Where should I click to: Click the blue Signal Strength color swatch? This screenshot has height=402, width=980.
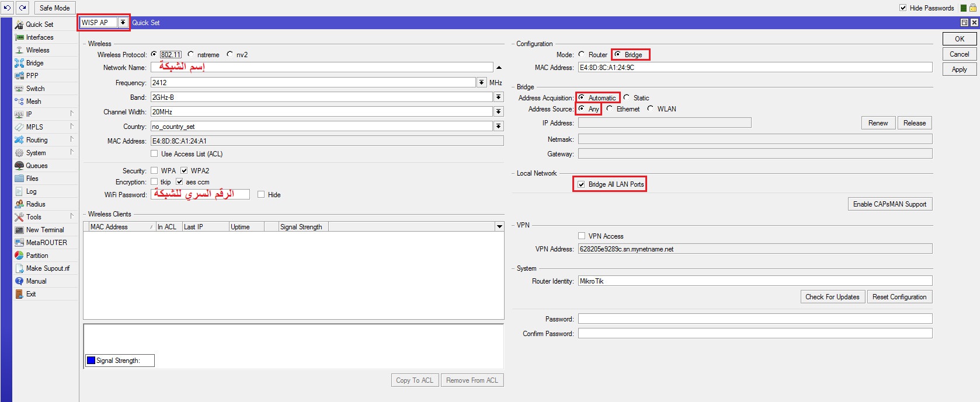point(91,361)
